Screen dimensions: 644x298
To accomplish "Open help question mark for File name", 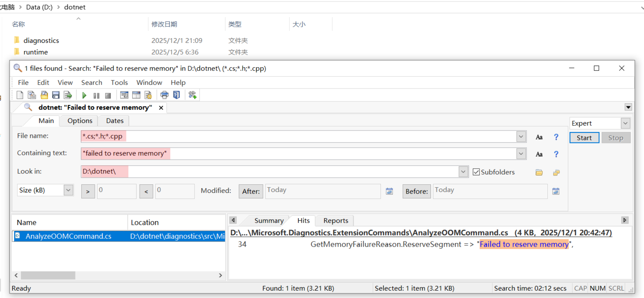I will pos(556,137).
